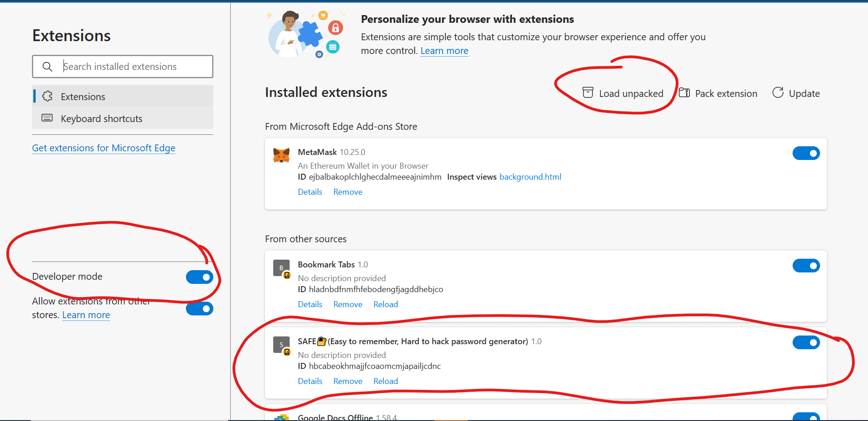Disable the Bookmark Tabs toggle
Viewport: 868px width, 421px height.
(806, 266)
